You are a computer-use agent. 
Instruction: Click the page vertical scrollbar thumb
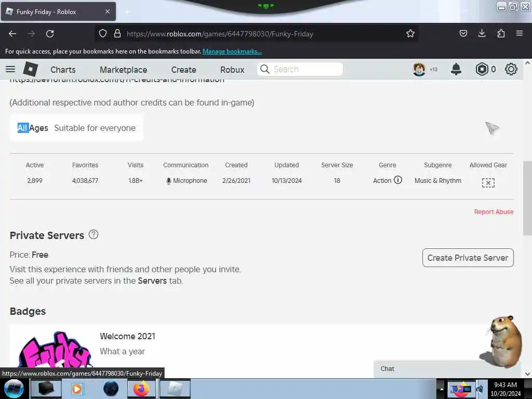[527, 198]
